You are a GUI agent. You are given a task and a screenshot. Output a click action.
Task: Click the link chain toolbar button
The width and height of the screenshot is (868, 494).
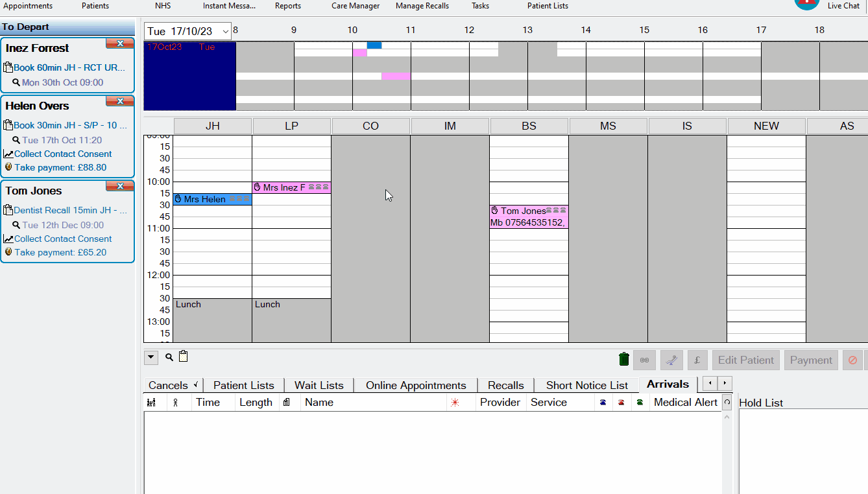[644, 360]
